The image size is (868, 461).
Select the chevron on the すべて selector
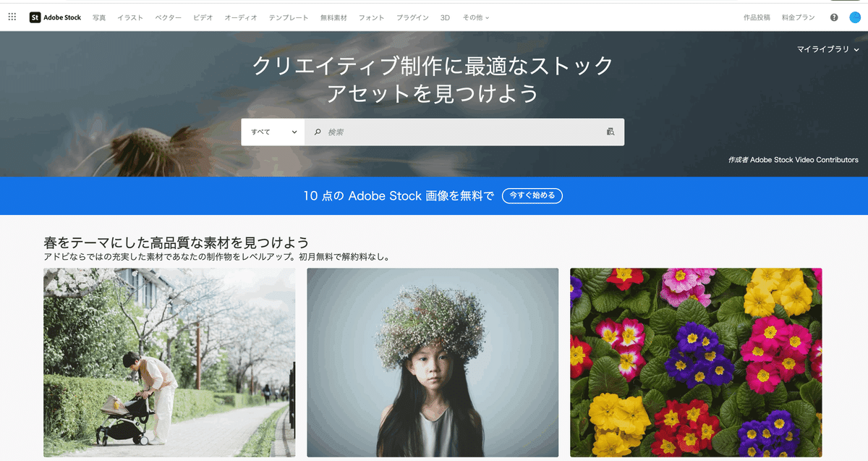click(294, 132)
